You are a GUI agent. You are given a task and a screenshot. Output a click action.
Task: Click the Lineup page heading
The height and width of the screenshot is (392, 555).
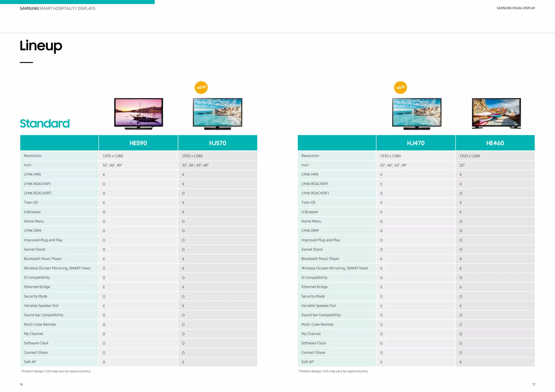41,45
